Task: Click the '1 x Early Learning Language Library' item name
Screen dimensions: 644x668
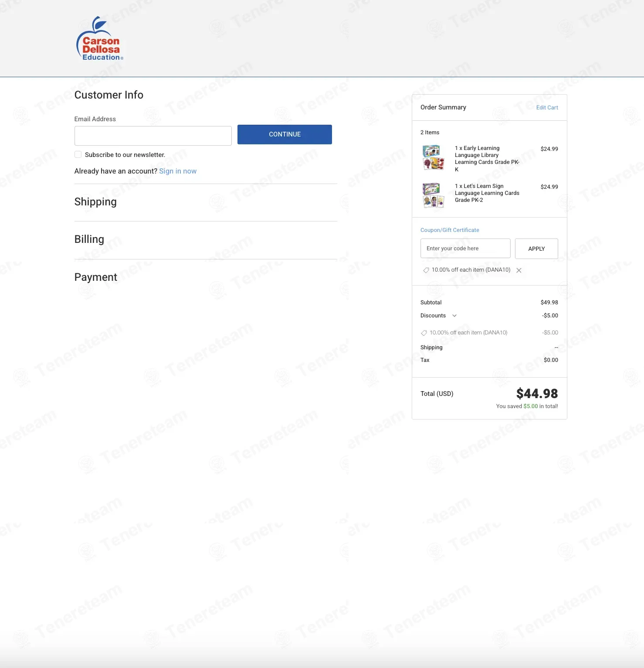Action: pyautogui.click(x=487, y=159)
